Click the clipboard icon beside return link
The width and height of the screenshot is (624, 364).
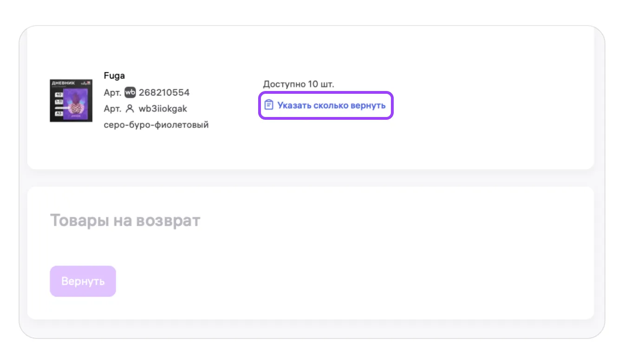(269, 105)
